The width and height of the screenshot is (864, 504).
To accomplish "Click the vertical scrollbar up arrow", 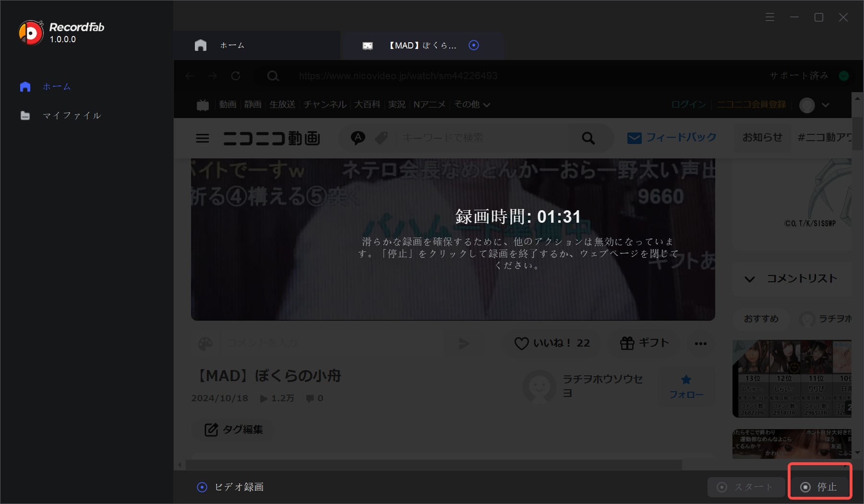I will pyautogui.click(x=857, y=98).
